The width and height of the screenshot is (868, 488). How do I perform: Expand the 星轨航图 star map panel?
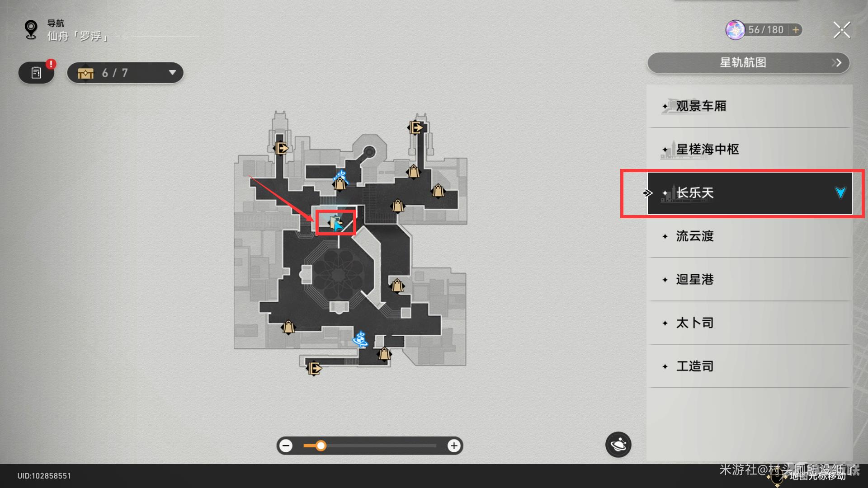(x=839, y=62)
